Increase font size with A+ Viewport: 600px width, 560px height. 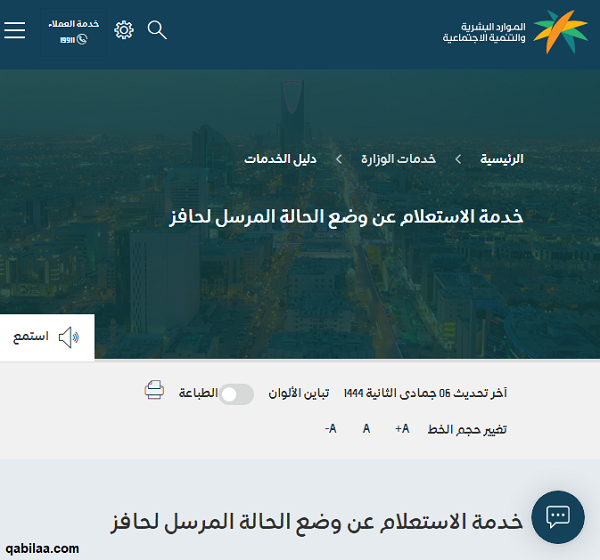point(402,429)
